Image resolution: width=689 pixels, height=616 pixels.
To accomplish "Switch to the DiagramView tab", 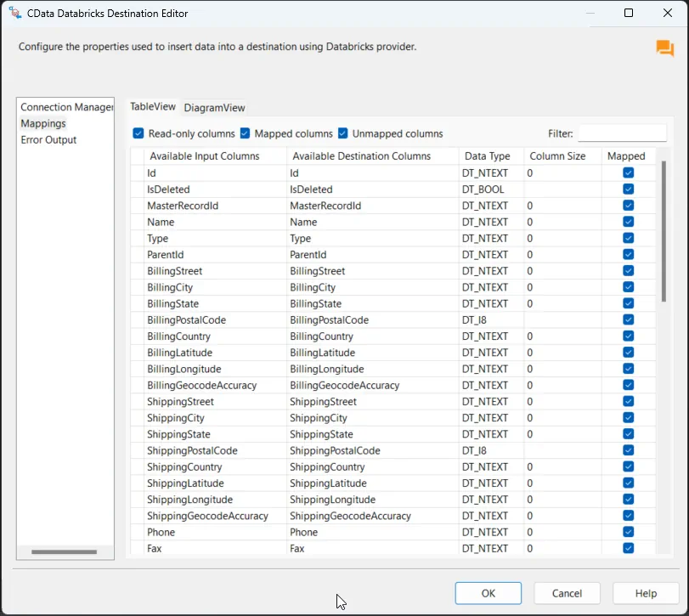I will 214,108.
